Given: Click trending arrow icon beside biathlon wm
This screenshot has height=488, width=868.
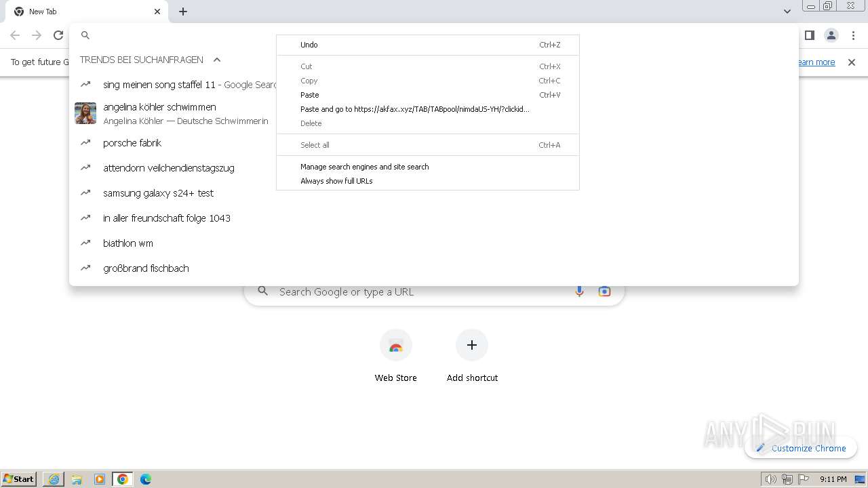Looking at the screenshot, I should [x=85, y=243].
